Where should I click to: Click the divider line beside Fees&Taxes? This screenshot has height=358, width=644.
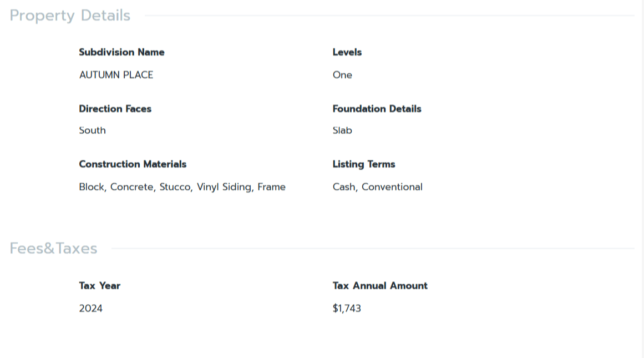372,248
